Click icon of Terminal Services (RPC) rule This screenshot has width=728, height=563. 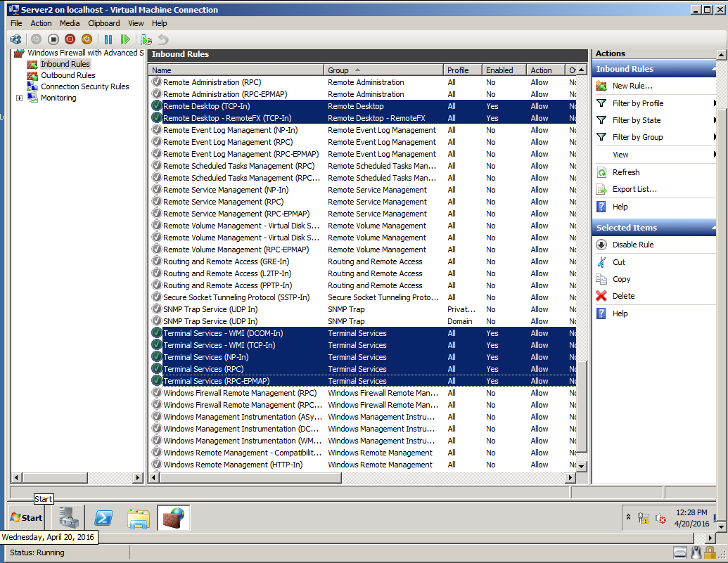click(156, 369)
